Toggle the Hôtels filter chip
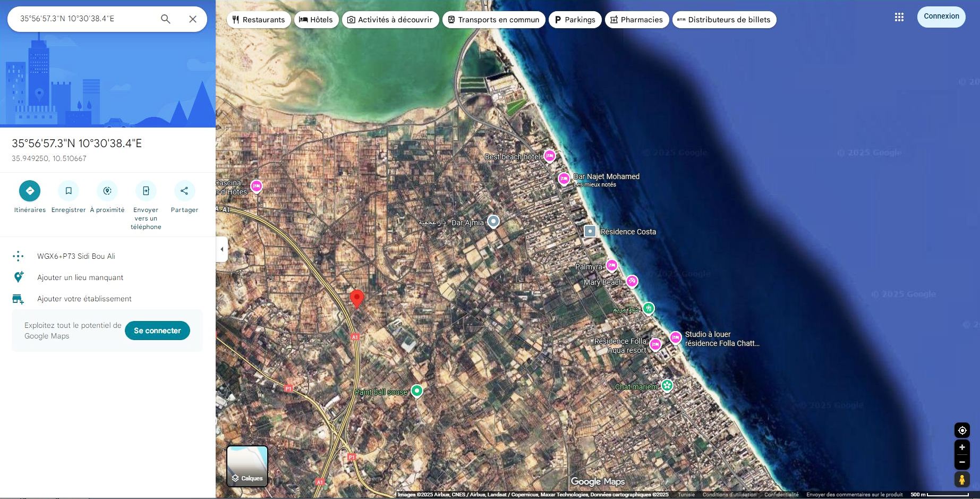Image resolution: width=980 pixels, height=499 pixels. click(316, 20)
